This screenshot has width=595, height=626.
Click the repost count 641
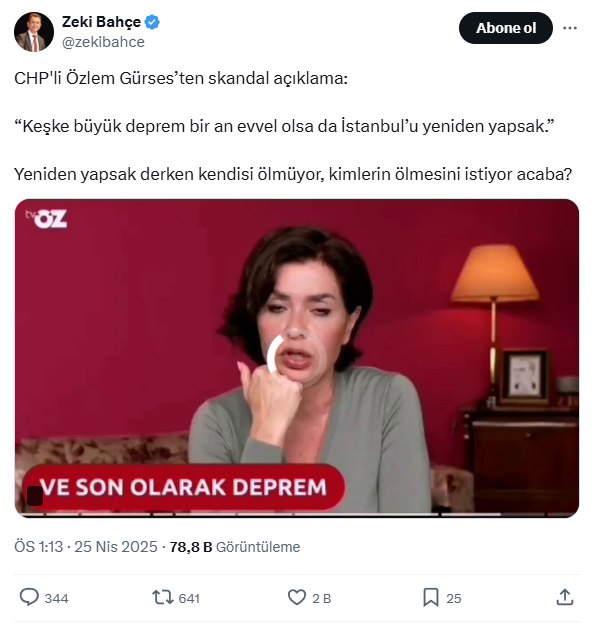189,598
